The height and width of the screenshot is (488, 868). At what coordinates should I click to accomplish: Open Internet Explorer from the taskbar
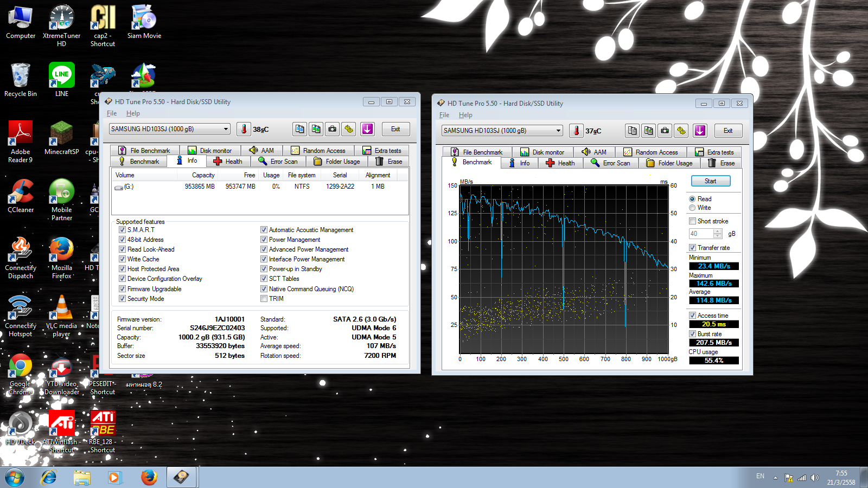point(49,477)
